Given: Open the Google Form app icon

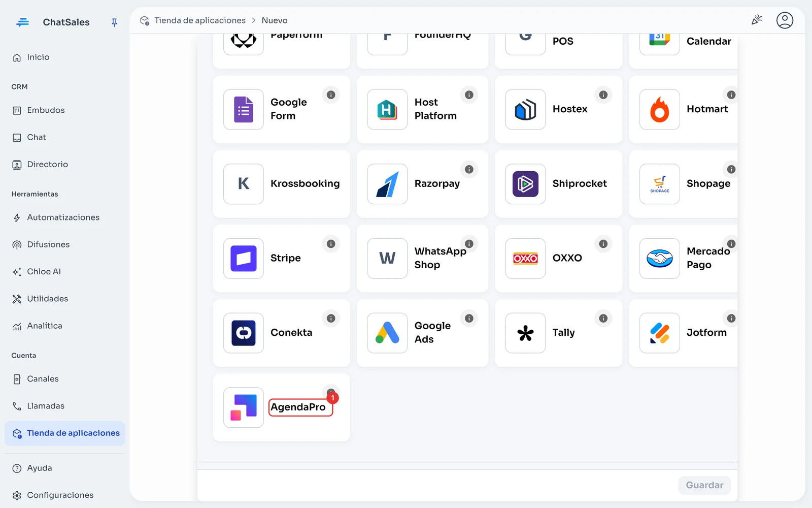Looking at the screenshot, I should [244, 109].
